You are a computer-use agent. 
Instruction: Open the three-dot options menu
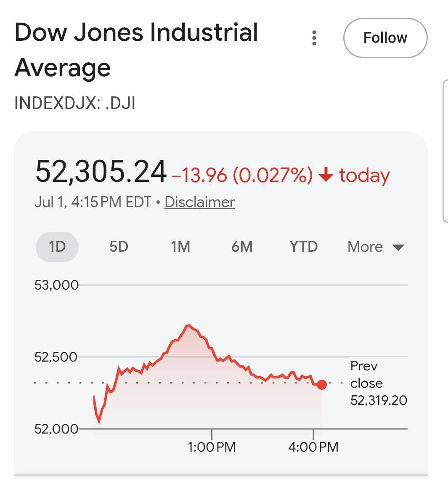[314, 38]
